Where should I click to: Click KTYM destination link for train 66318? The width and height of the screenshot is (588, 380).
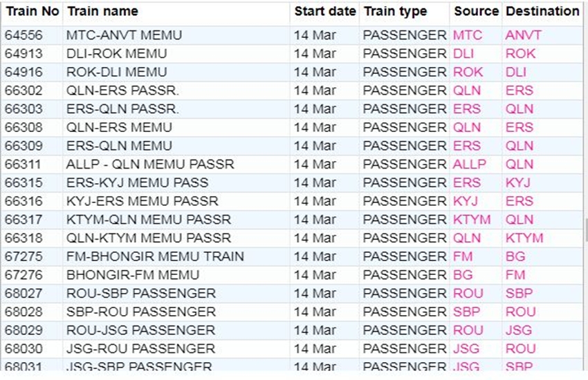524,238
